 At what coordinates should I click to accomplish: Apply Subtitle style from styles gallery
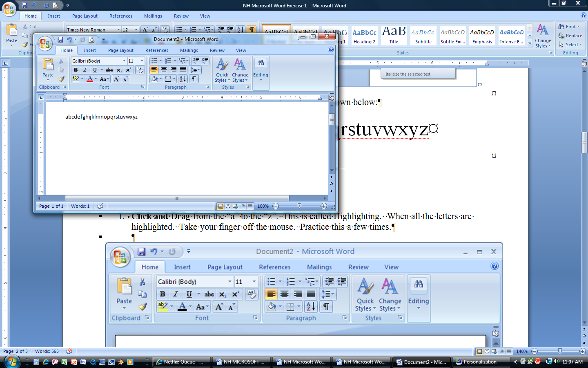423,36
